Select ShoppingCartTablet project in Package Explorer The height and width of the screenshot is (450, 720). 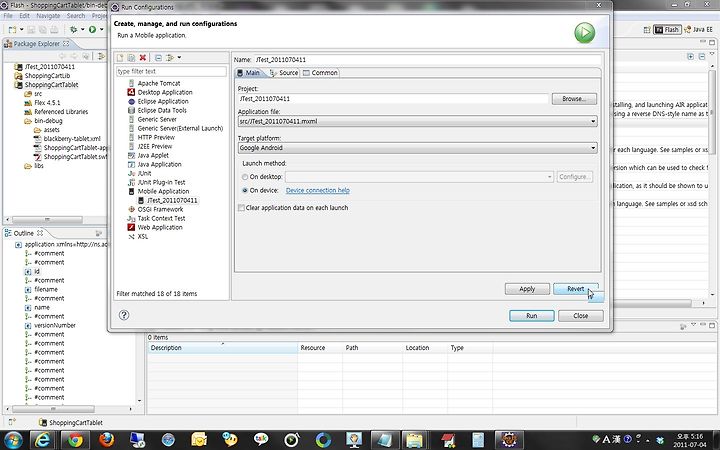pos(51,85)
